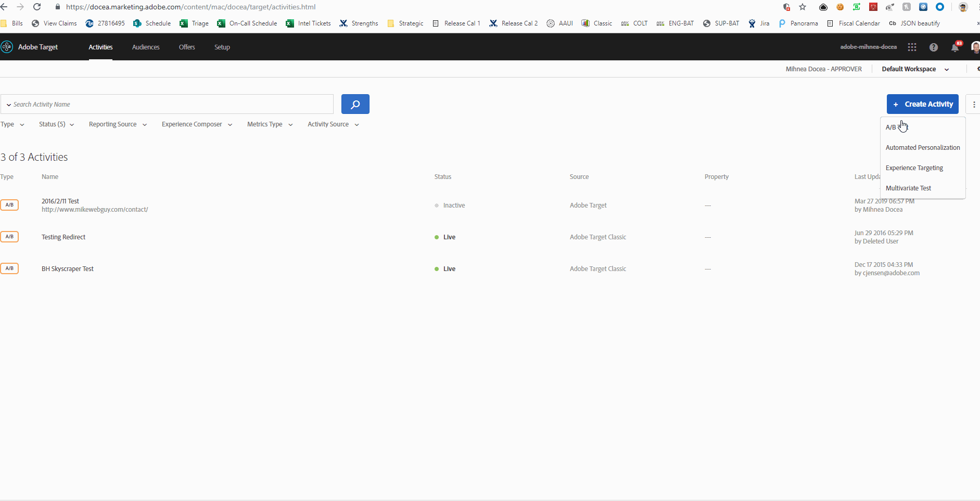Select Automated Personalization from the menu
The width and height of the screenshot is (980, 501).
tap(923, 148)
